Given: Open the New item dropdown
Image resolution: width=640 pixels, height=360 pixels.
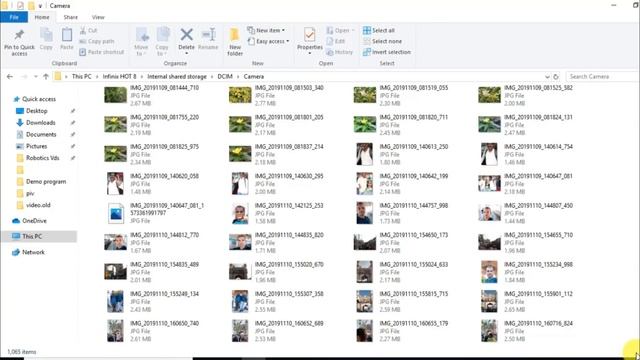Looking at the screenshot, I should point(266,30).
